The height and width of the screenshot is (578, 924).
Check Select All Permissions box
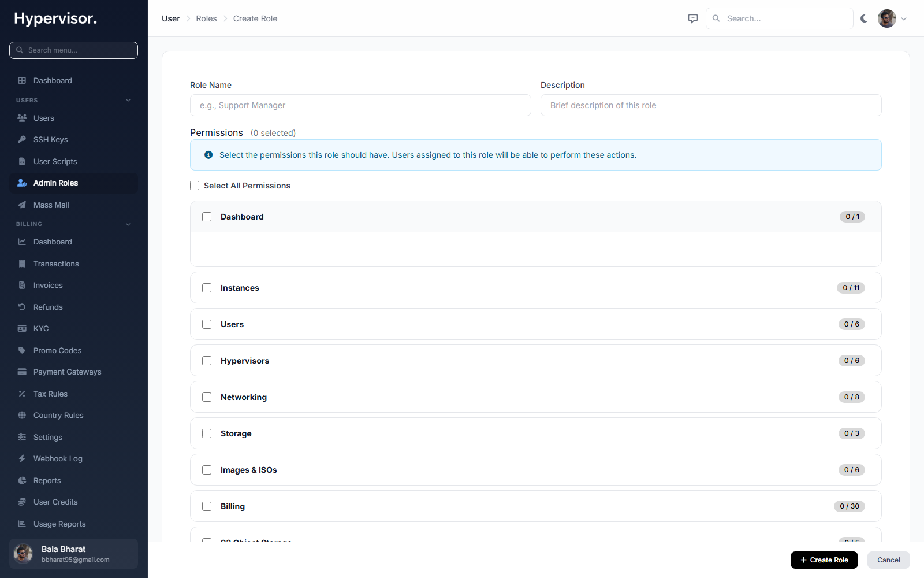(195, 186)
